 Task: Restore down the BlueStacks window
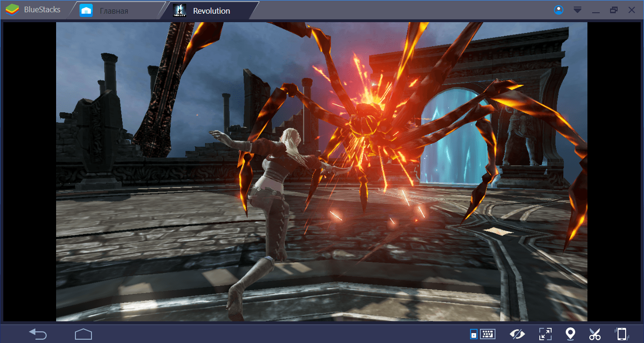(613, 10)
